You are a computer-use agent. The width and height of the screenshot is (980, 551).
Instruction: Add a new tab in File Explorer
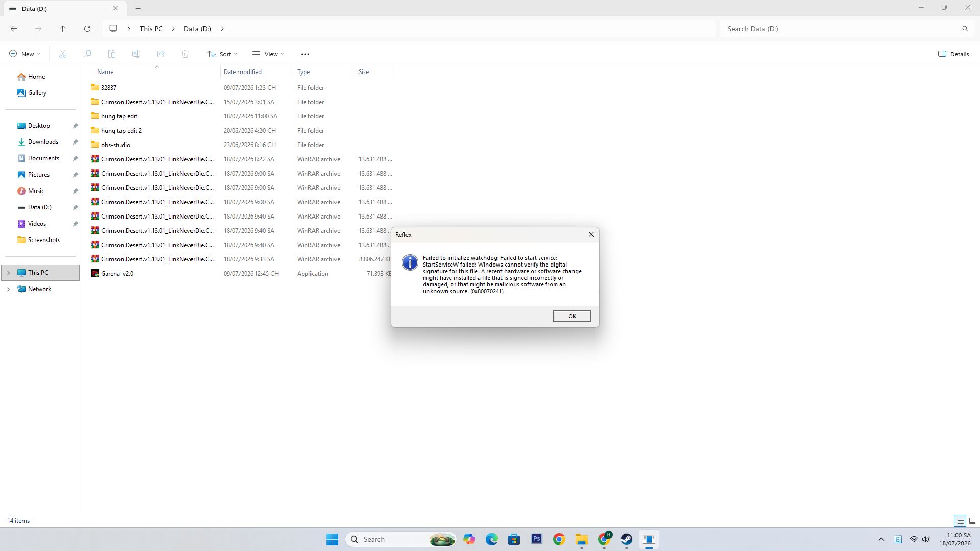138,8
